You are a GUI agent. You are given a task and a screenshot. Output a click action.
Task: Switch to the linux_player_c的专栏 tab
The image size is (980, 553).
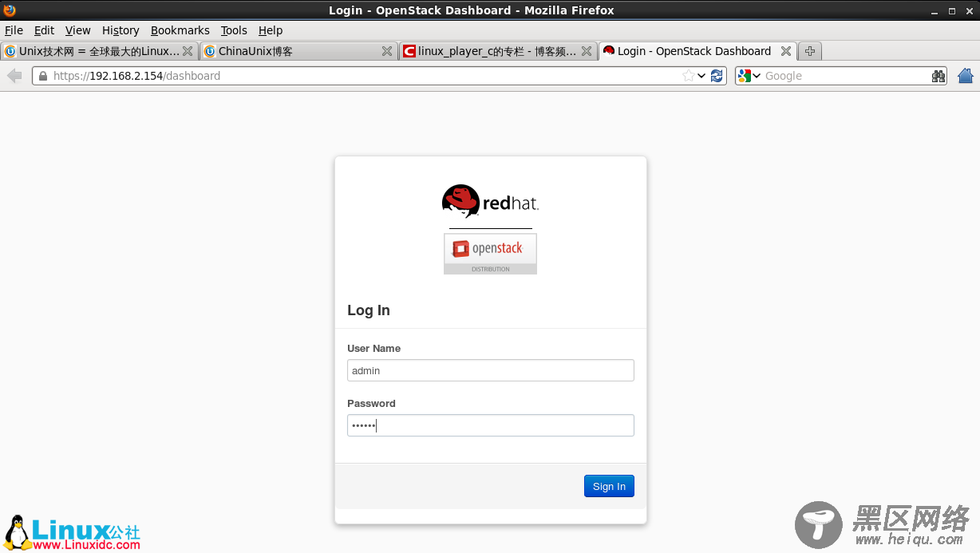point(498,51)
